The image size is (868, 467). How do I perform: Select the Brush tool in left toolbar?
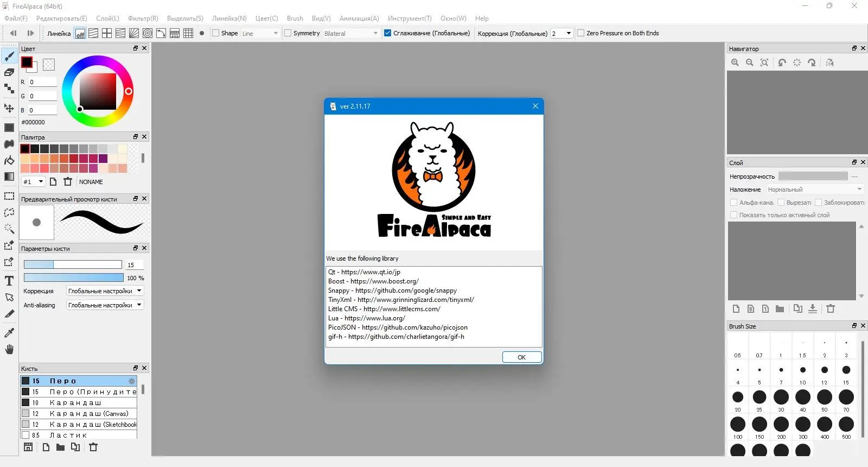coord(9,56)
